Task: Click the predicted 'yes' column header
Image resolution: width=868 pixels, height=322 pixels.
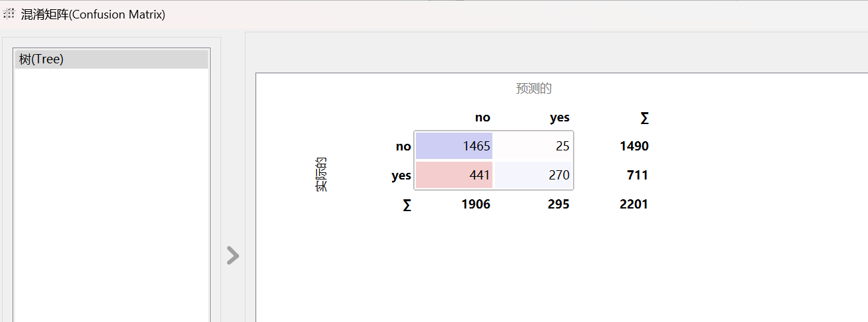Action: pyautogui.click(x=560, y=117)
